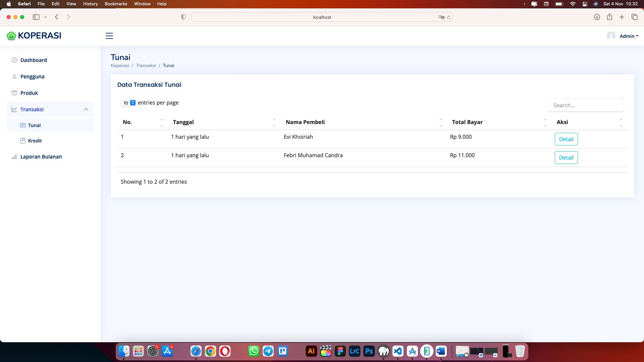Go to Produk in sidebar
The width and height of the screenshot is (644, 362).
[x=29, y=93]
